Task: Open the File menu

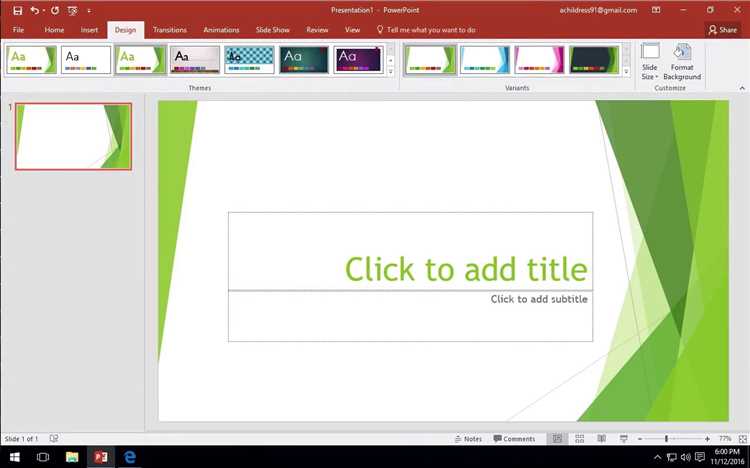Action: pyautogui.click(x=18, y=30)
